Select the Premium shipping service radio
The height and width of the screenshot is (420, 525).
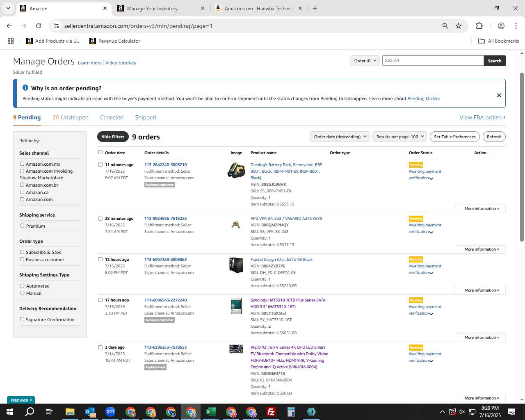pyautogui.click(x=22, y=226)
